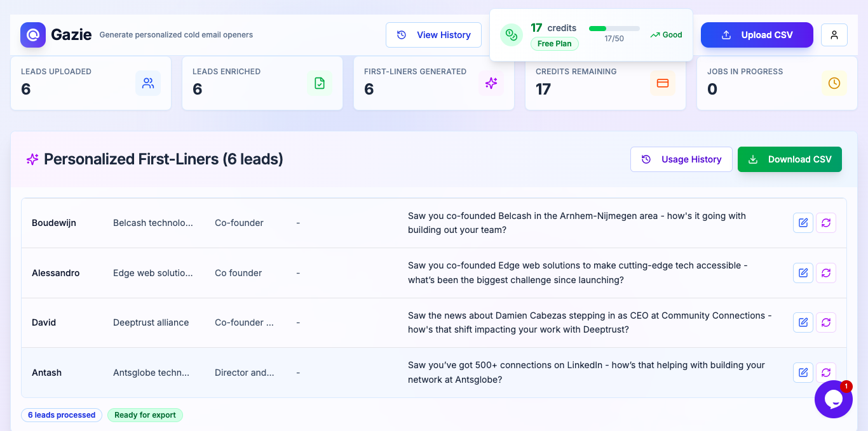Click the Leads Uploaded people icon
The image size is (868, 431).
tap(148, 83)
